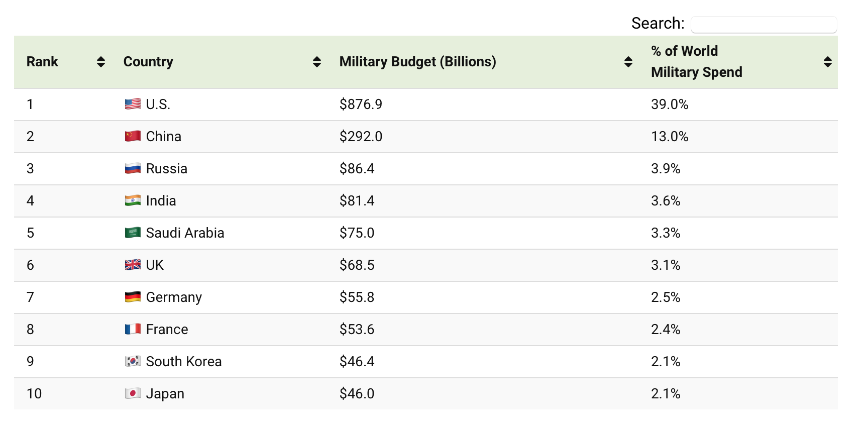Click the India flag icon
Viewport: 868px width, 424px height.
click(133, 200)
